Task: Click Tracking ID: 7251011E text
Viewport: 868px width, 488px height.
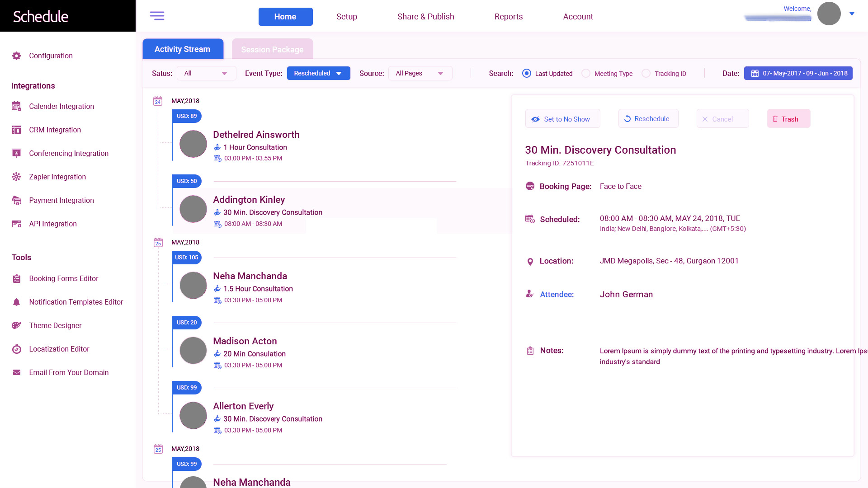Action: (559, 163)
